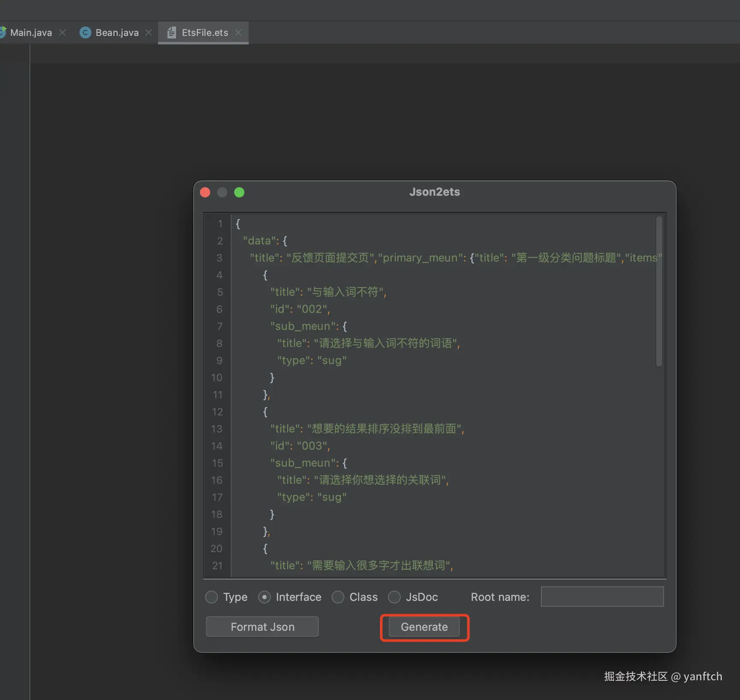Close the Bean.java tab
The height and width of the screenshot is (700, 740).
[x=149, y=32]
